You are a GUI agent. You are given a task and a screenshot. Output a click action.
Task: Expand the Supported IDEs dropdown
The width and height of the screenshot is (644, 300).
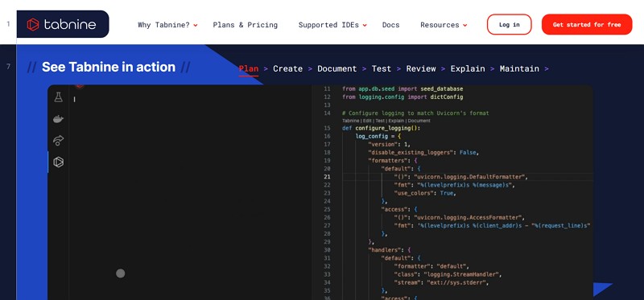332,25
